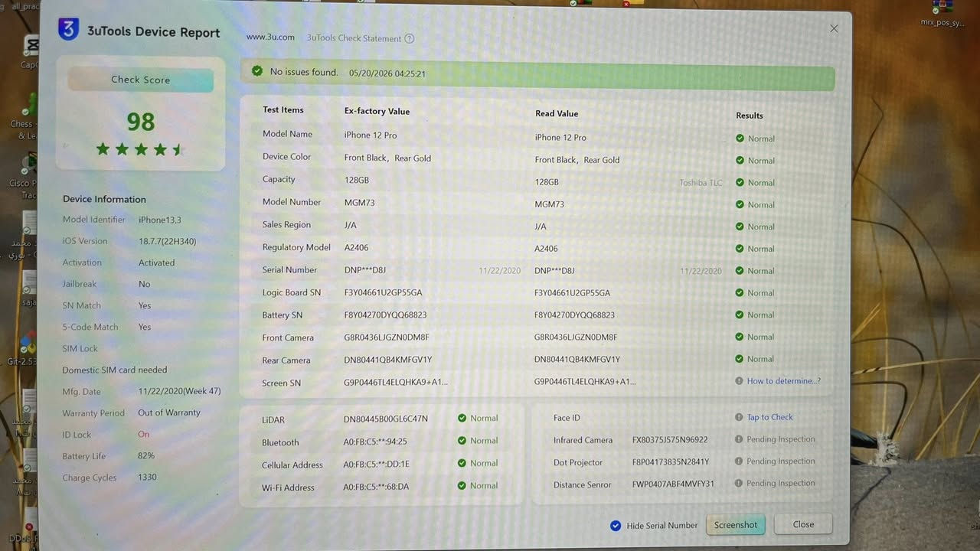Image resolution: width=980 pixels, height=551 pixels.
Task: Click the Read Value column header
Action: coord(557,114)
